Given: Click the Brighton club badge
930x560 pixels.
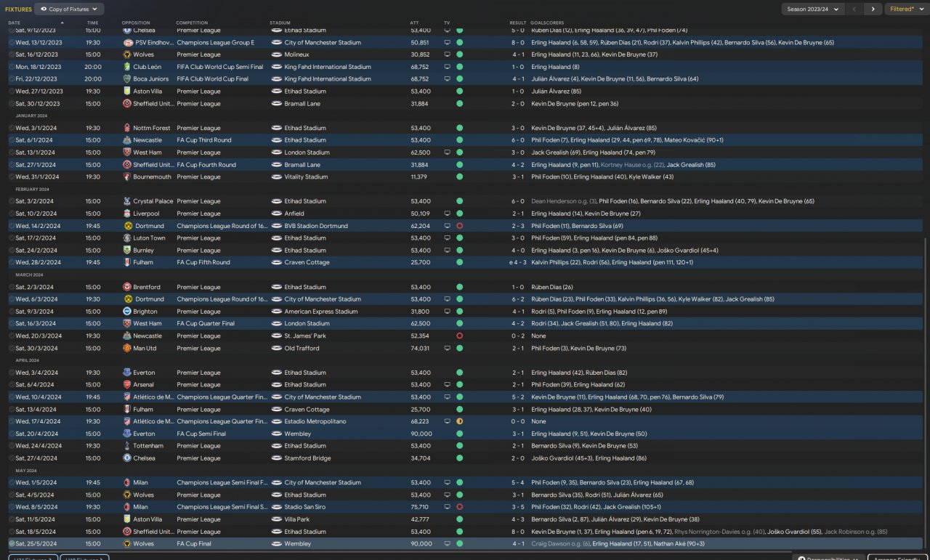Looking at the screenshot, I should click(127, 312).
